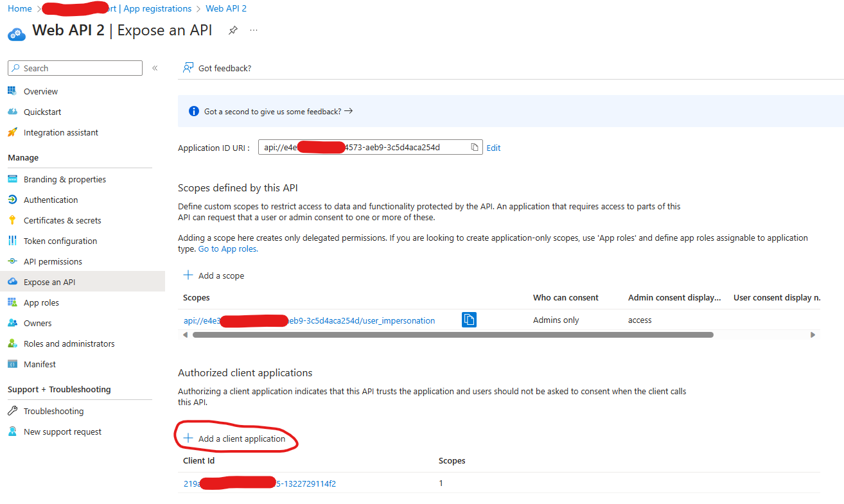Open the Certificates & secrets key icon
This screenshot has height=504, width=844.
click(x=13, y=220)
